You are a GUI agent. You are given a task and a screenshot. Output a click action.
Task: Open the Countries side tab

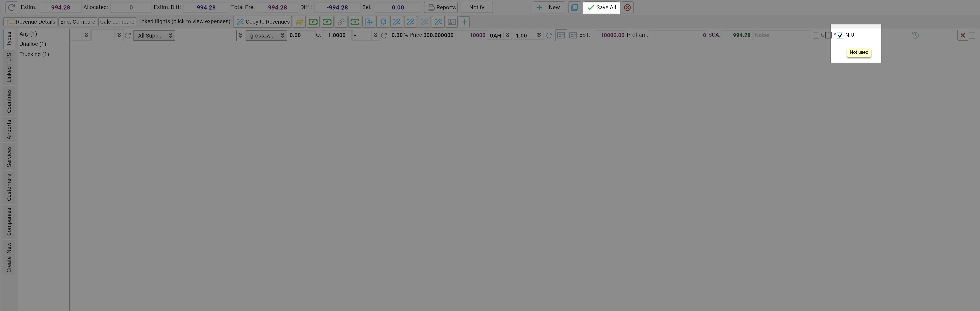coord(9,101)
